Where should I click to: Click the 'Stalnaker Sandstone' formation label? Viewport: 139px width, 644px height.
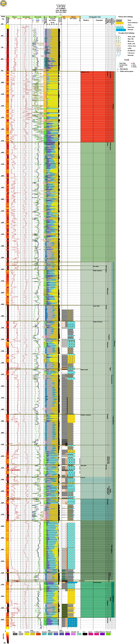pos(86,415)
